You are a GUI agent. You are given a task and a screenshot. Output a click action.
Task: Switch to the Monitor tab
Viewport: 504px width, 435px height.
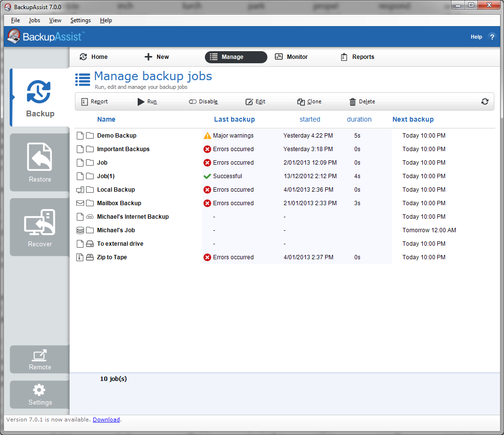coord(291,57)
